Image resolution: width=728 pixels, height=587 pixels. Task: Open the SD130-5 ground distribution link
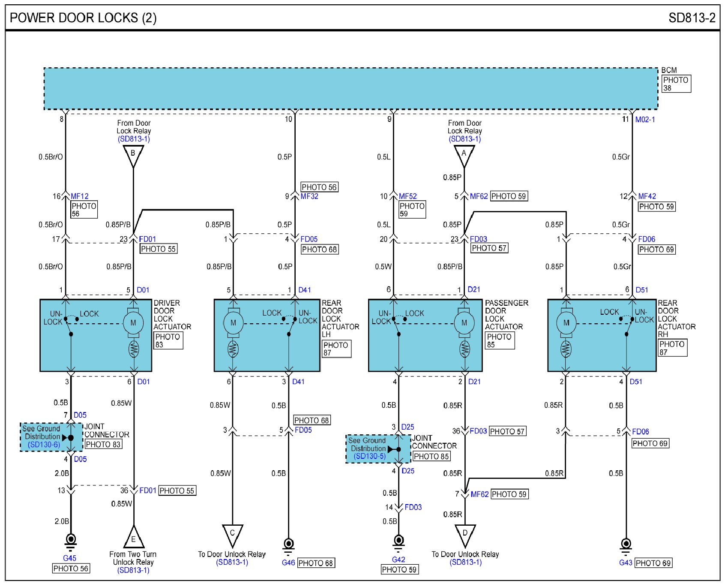click(x=369, y=456)
